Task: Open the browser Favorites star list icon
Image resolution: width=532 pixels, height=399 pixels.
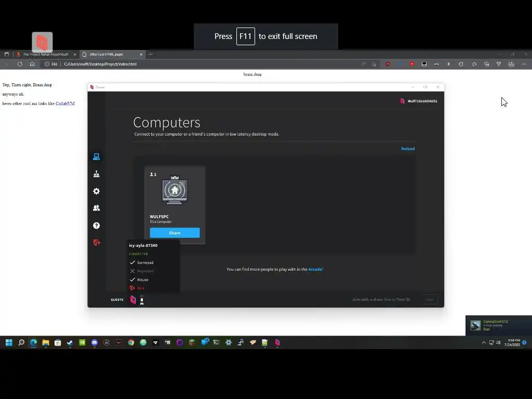Action: point(474,64)
